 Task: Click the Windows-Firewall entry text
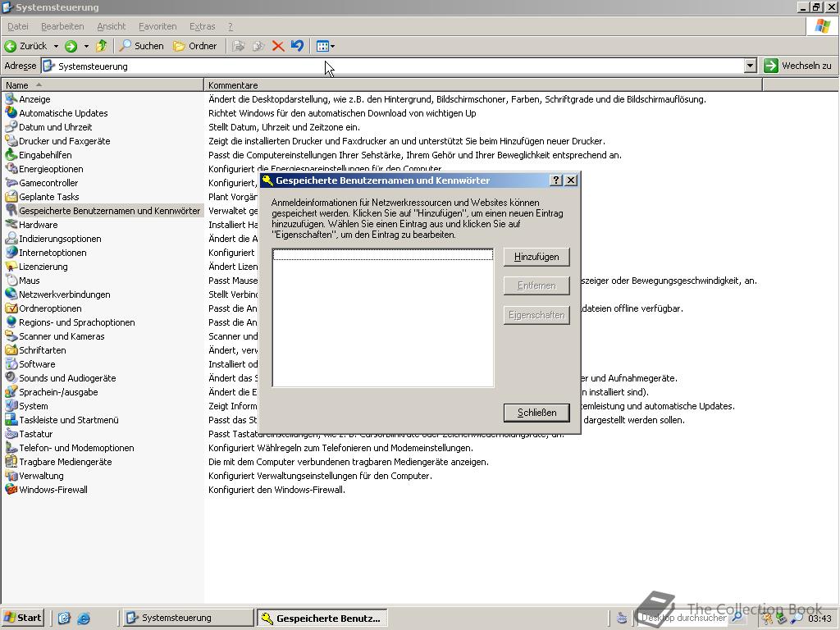(x=53, y=490)
